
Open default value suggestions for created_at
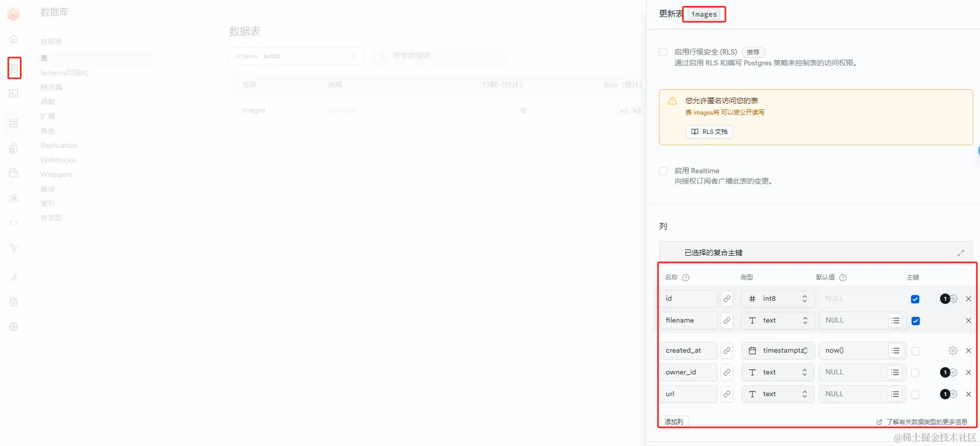point(895,351)
